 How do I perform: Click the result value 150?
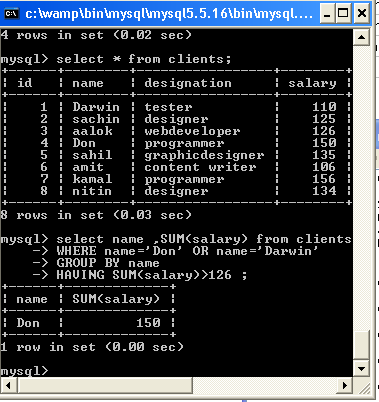148,323
